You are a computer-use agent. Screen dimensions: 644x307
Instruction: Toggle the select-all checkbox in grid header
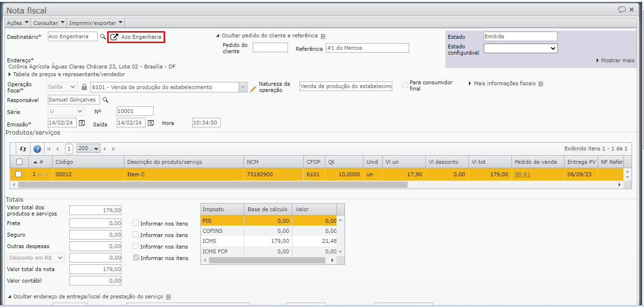click(x=19, y=162)
